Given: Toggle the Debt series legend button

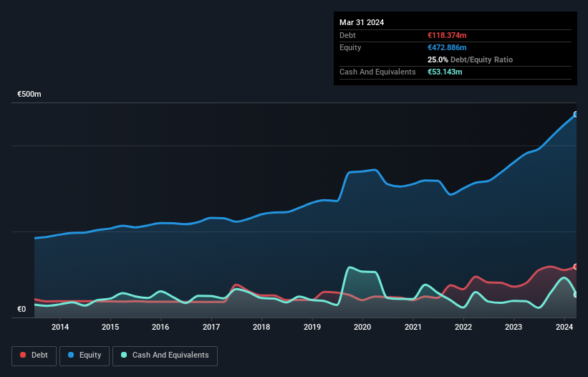Looking at the screenshot, I should tap(34, 355).
